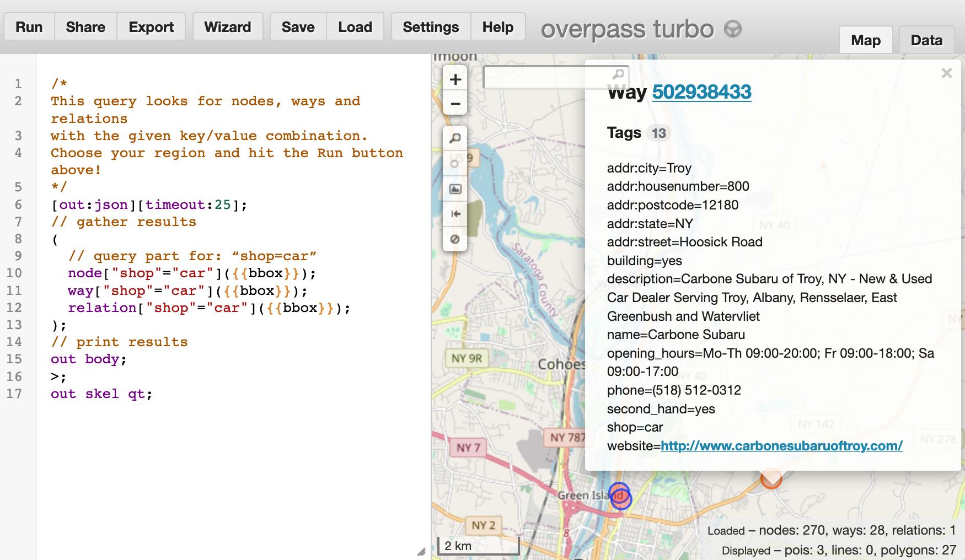965x560 pixels.
Task: Toggle the data overlay disable icon
Action: point(455,239)
